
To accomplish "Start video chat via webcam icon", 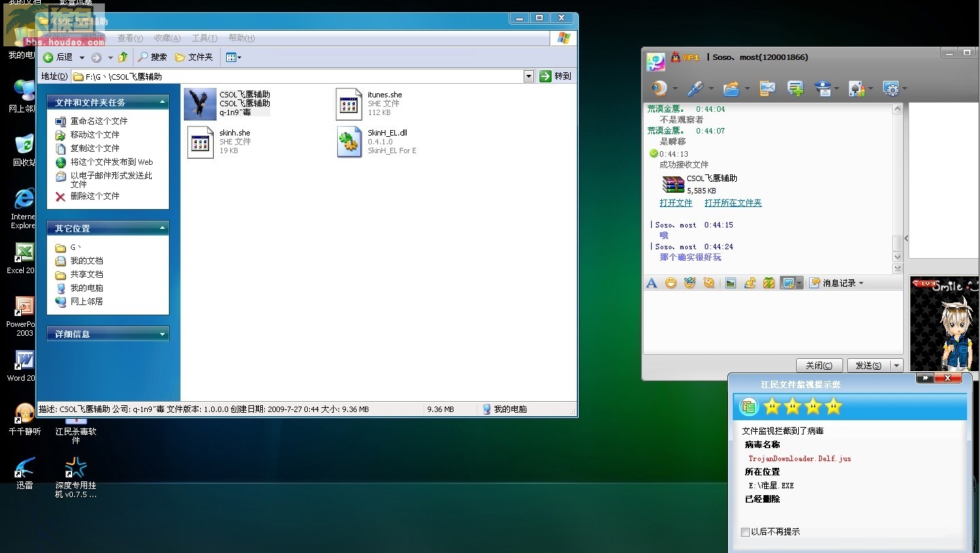I will click(659, 88).
